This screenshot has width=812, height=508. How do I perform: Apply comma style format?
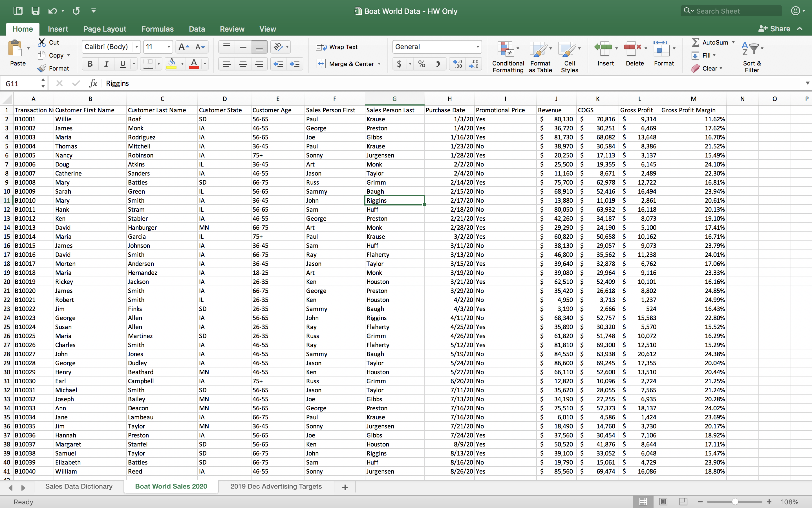(x=438, y=63)
